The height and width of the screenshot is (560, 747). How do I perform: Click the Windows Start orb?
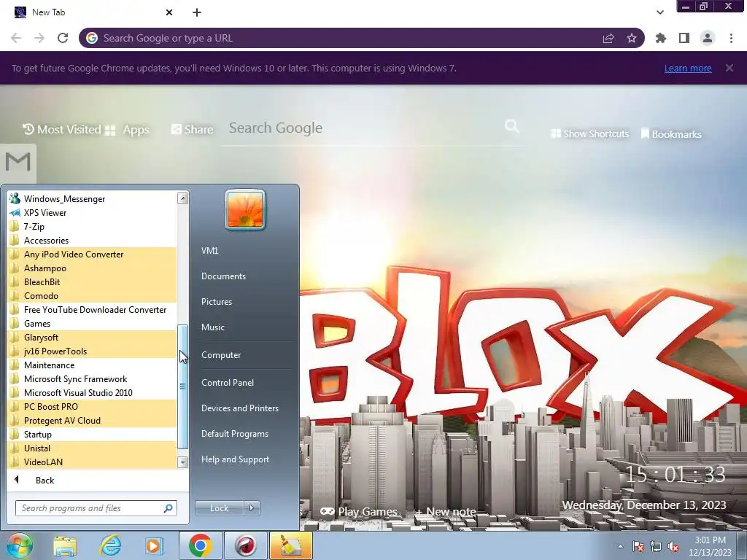click(x=20, y=545)
